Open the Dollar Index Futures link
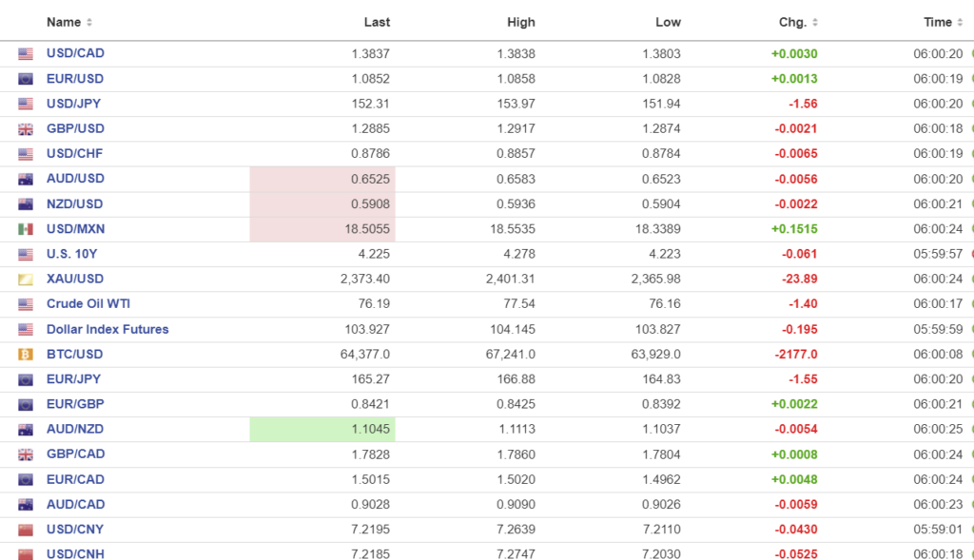The width and height of the screenshot is (974, 560). click(x=107, y=329)
